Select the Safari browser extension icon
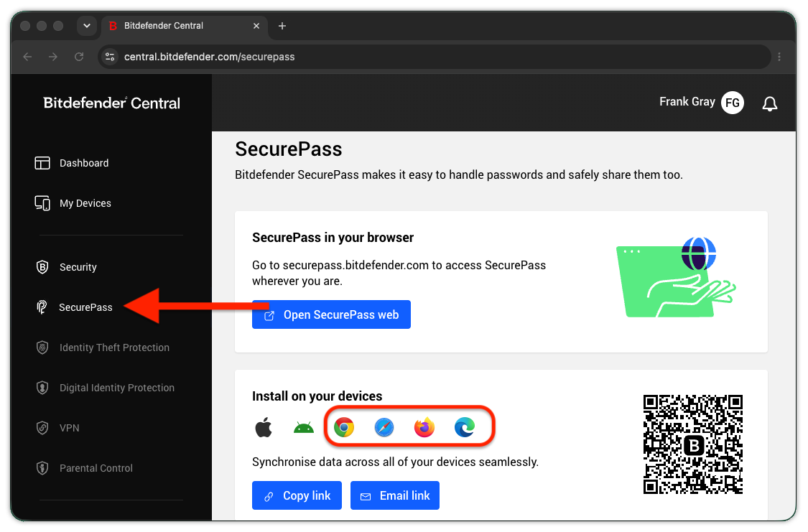This screenshot has height=532, width=808. [x=384, y=427]
